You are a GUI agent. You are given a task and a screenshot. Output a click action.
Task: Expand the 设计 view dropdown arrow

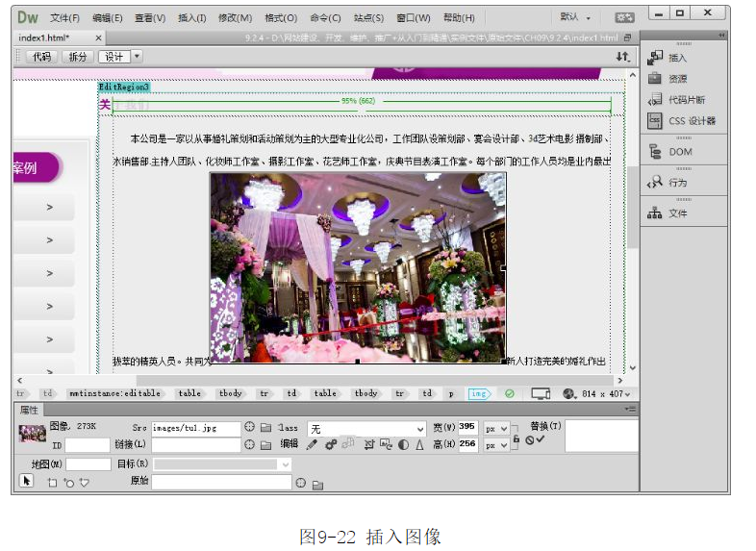(137, 57)
